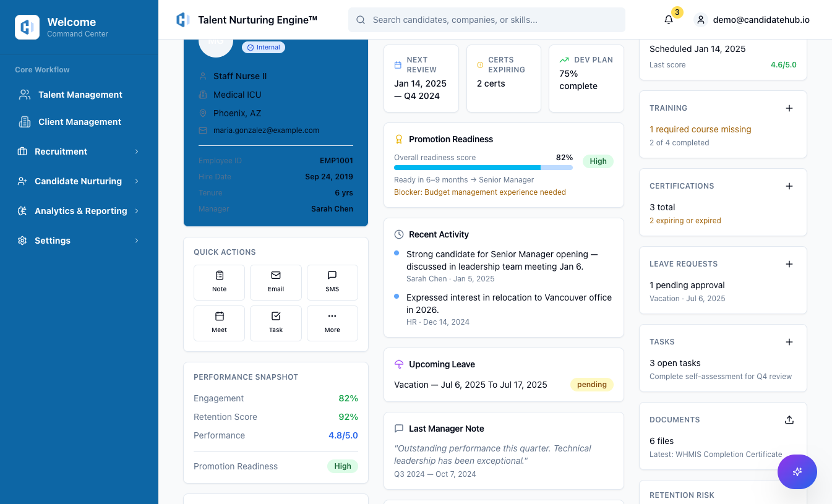Click the Promotion Readiness progress bar
The width and height of the screenshot is (832, 504).
click(482, 167)
